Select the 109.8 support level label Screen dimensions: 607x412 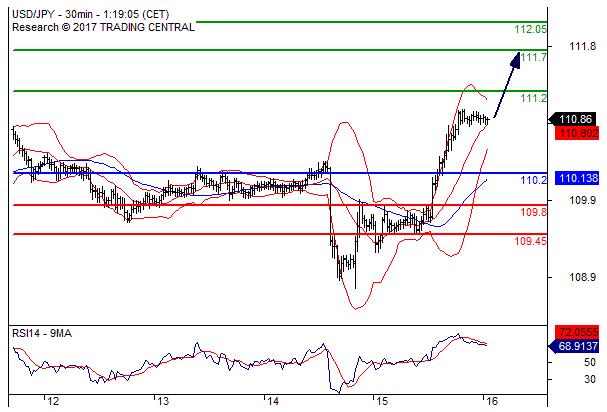533,212
